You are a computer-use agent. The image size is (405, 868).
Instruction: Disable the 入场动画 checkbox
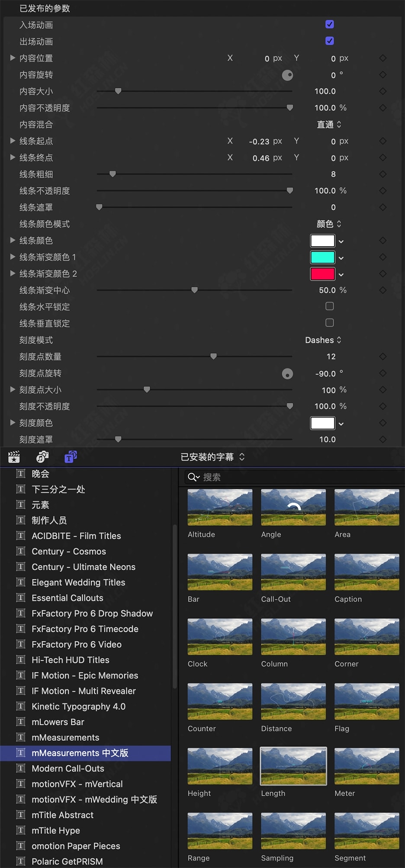[330, 25]
